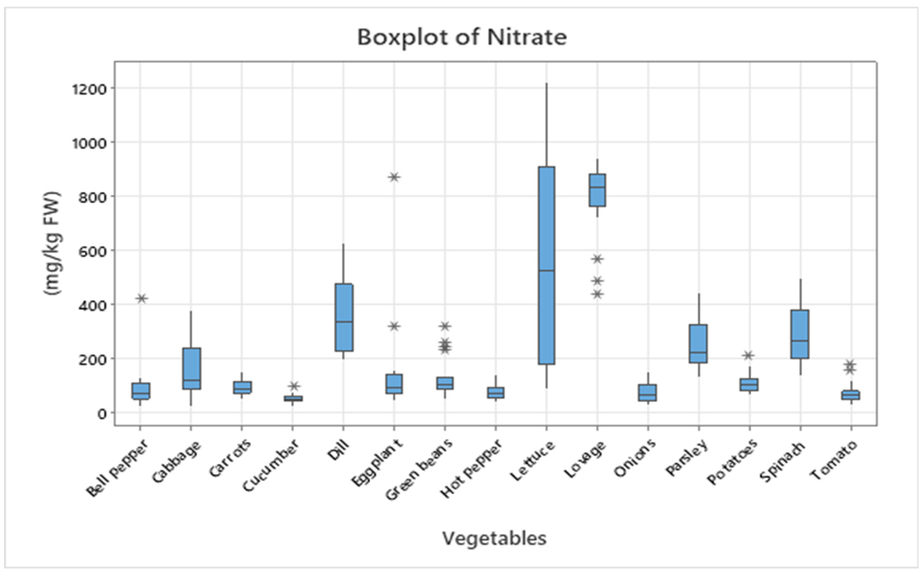Select the Parsley blue box
The image size is (924, 573).
point(699,343)
